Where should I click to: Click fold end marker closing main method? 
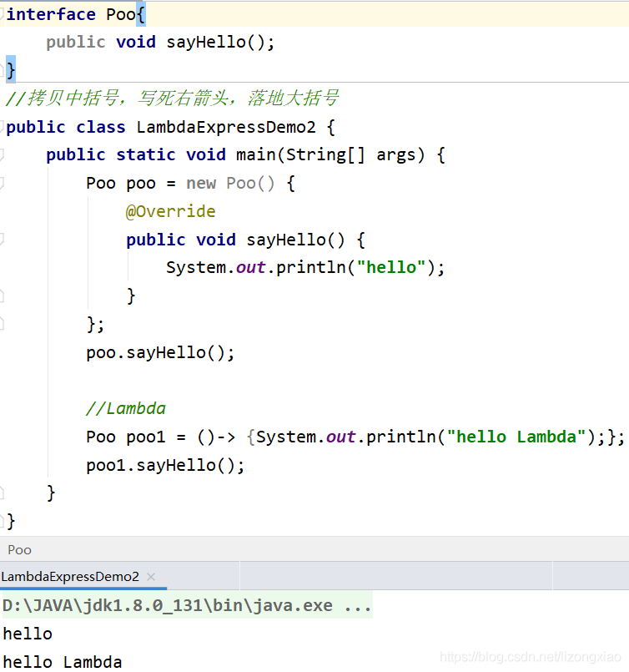coord(2,493)
